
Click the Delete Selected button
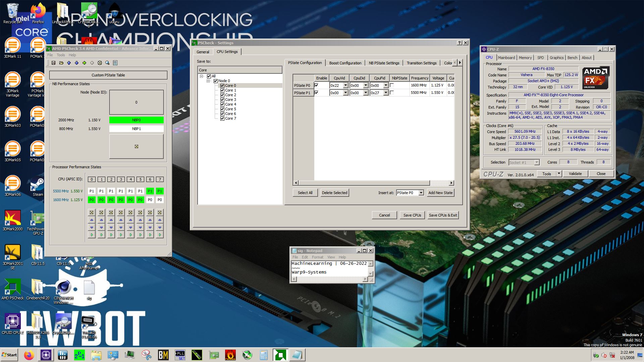pyautogui.click(x=334, y=193)
